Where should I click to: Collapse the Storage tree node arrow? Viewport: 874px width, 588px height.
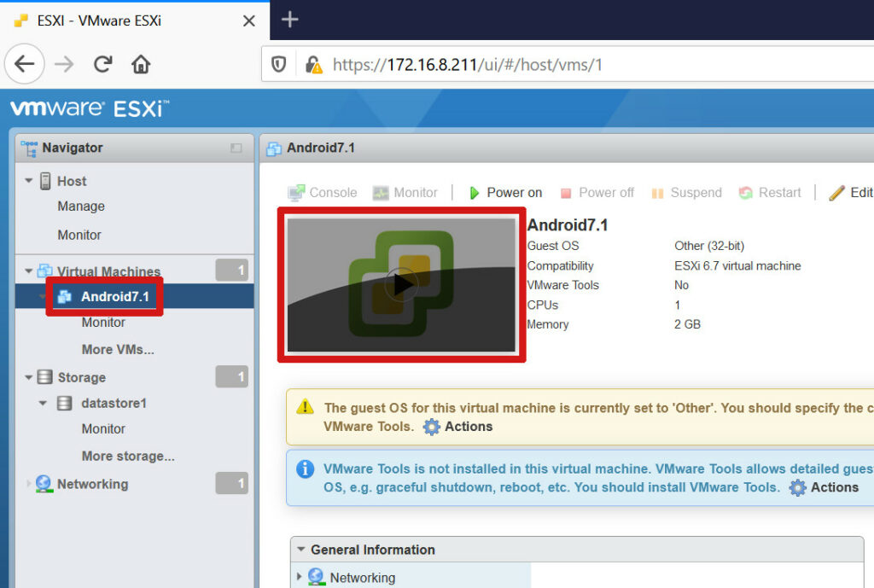coord(28,377)
